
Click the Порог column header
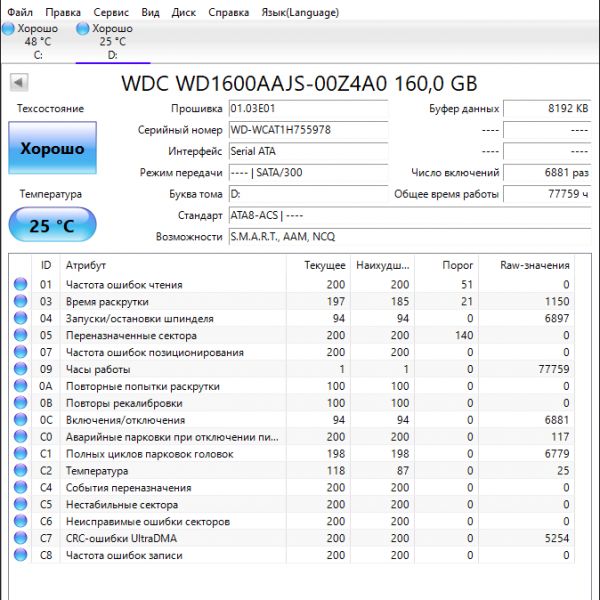tap(447, 265)
